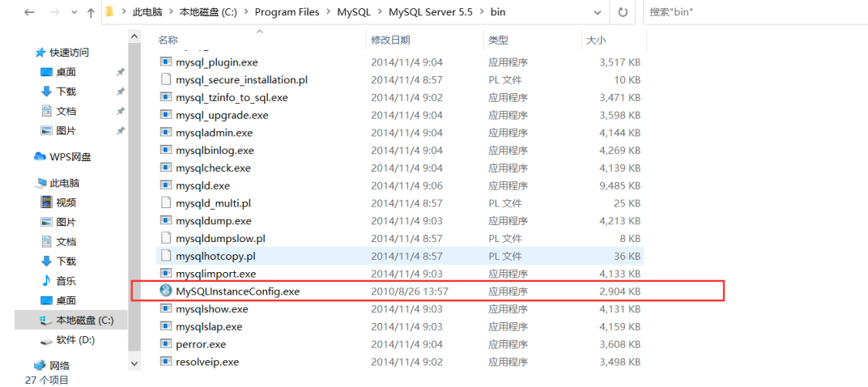
Task: Select the mysql_upgrade.exe file icon
Action: click(x=165, y=115)
